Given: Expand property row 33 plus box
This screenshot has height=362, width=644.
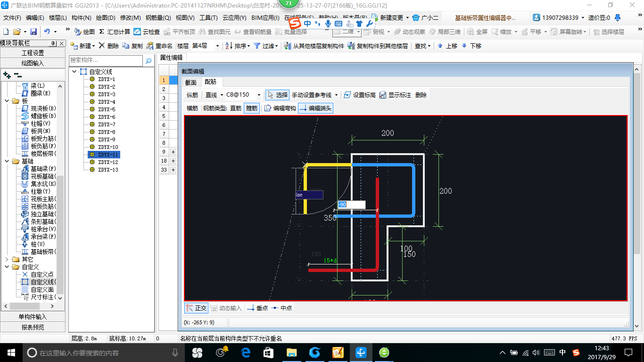Looking at the screenshot, I should pyautogui.click(x=173, y=170).
